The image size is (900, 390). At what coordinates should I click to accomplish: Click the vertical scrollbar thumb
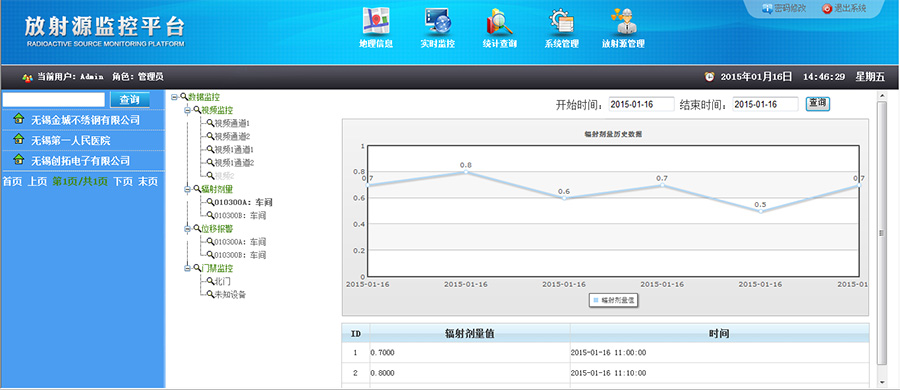(x=883, y=233)
